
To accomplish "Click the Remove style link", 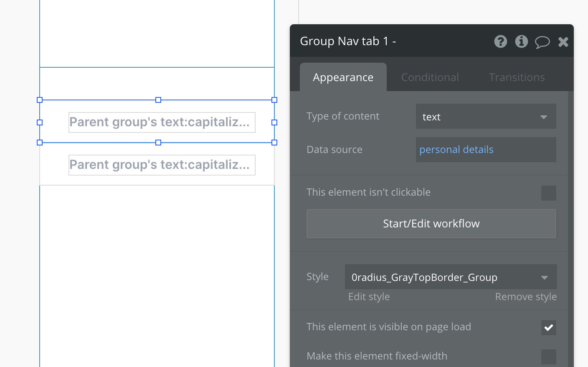I will coord(526,297).
